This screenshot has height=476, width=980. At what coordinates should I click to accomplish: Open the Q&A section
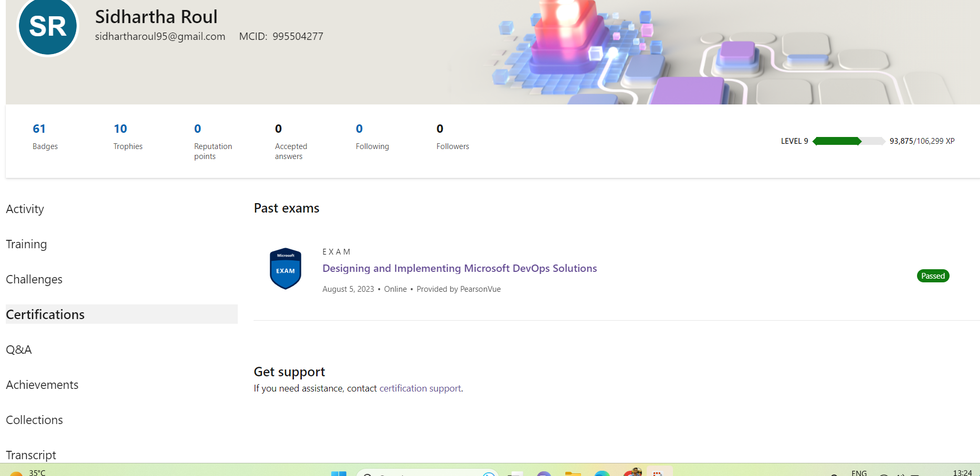[19, 350]
